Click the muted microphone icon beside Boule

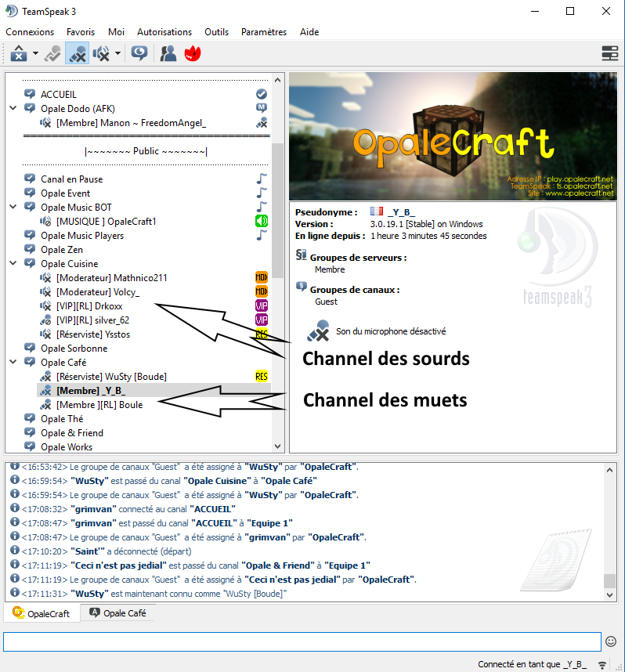[46, 405]
